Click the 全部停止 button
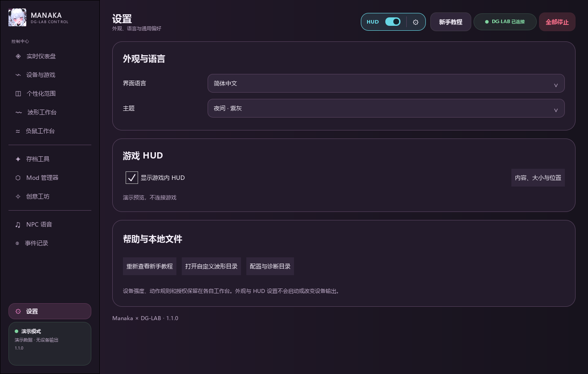The image size is (588, 374). [557, 22]
